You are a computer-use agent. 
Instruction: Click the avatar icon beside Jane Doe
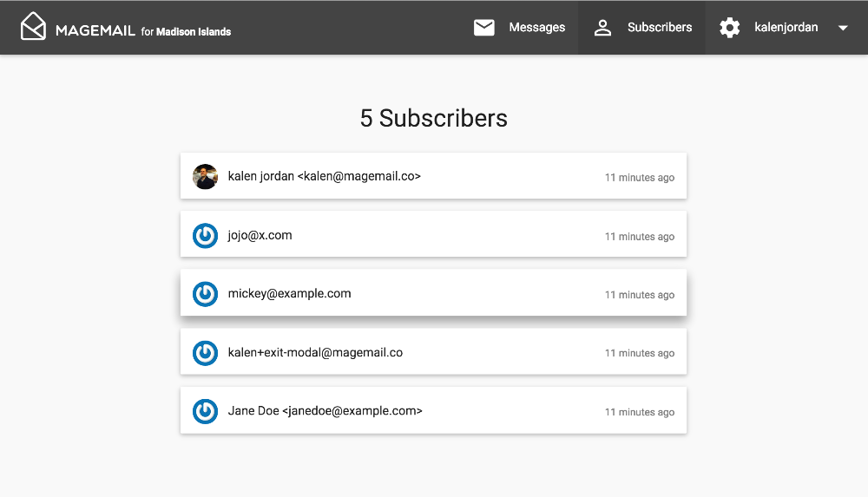coord(205,411)
